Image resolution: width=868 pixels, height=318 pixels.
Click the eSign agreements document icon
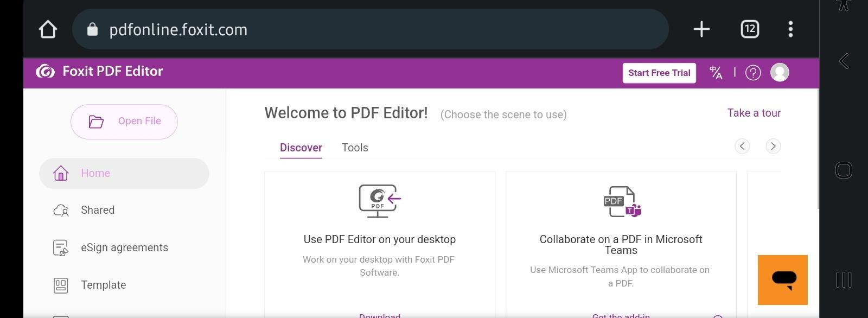coord(61,248)
